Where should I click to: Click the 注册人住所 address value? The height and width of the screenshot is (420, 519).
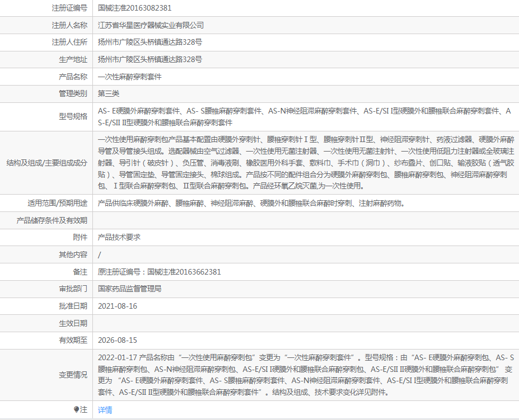click(x=150, y=42)
